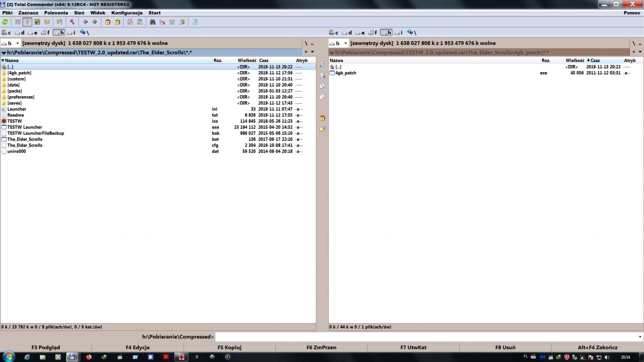Click the green refresh icon in toolbar

pyautogui.click(x=5, y=22)
